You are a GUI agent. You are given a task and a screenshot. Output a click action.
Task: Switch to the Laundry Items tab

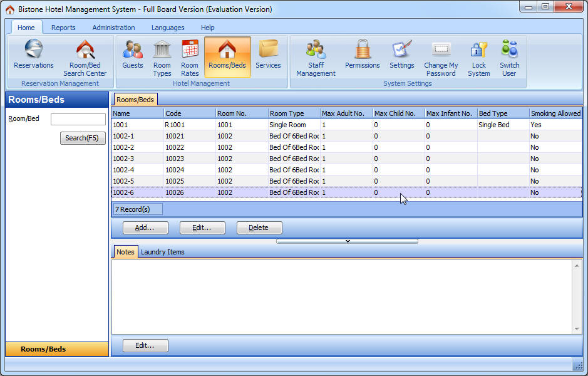pos(162,252)
